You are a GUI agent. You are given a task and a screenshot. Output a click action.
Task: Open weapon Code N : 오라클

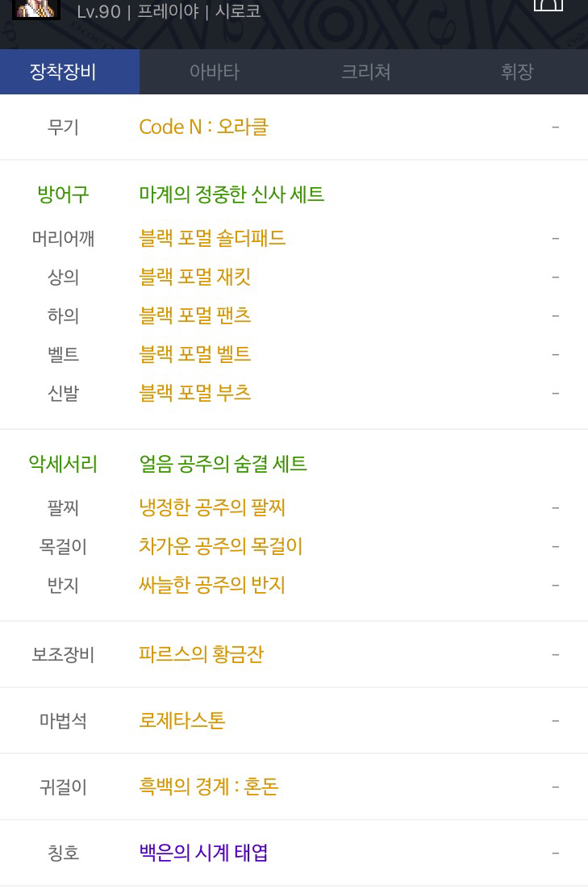tap(203, 127)
